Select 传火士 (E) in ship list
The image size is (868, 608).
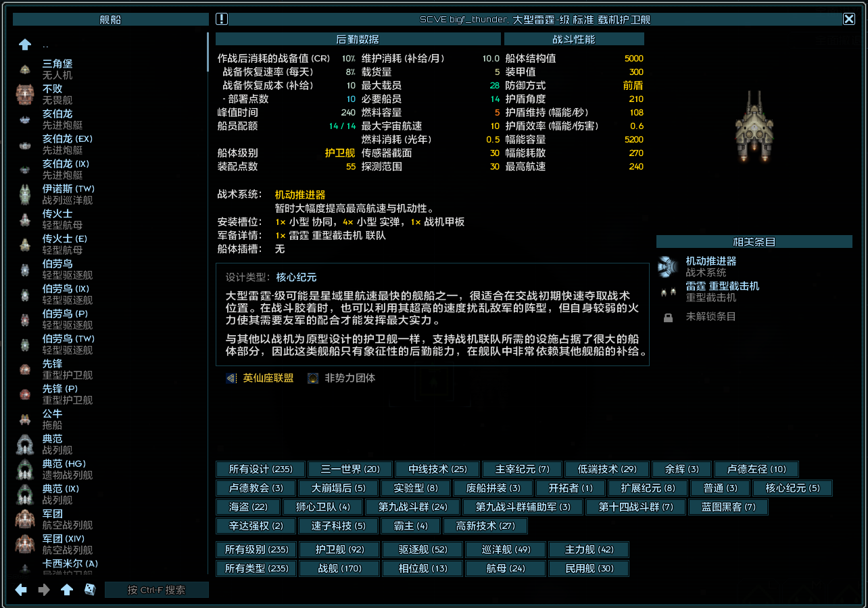click(65, 238)
